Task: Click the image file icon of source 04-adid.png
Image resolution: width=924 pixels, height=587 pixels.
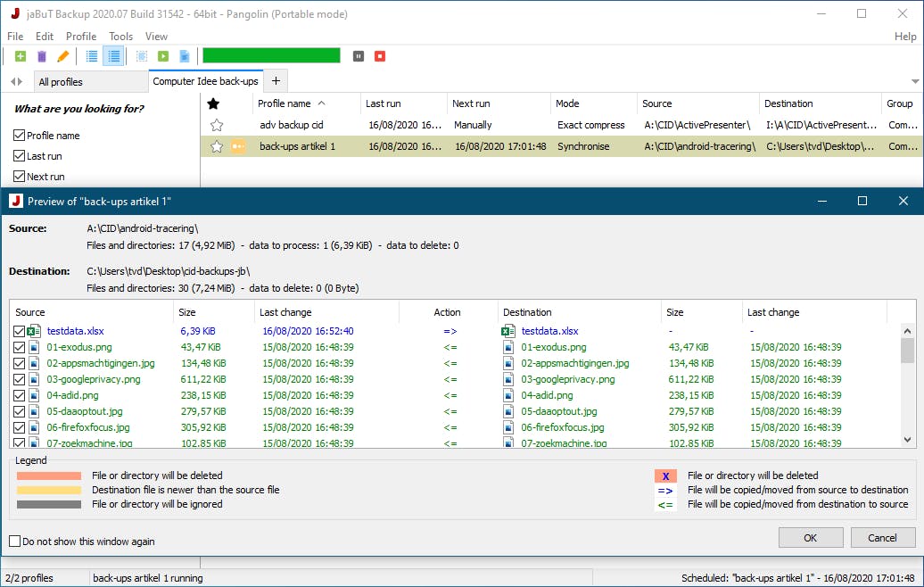Action: click(34, 395)
